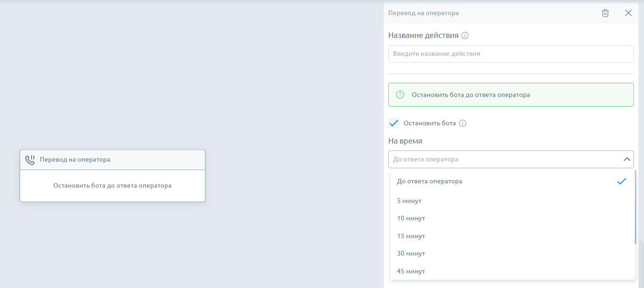Select 15 минут duration
This screenshot has width=644, height=288.
(x=411, y=236)
